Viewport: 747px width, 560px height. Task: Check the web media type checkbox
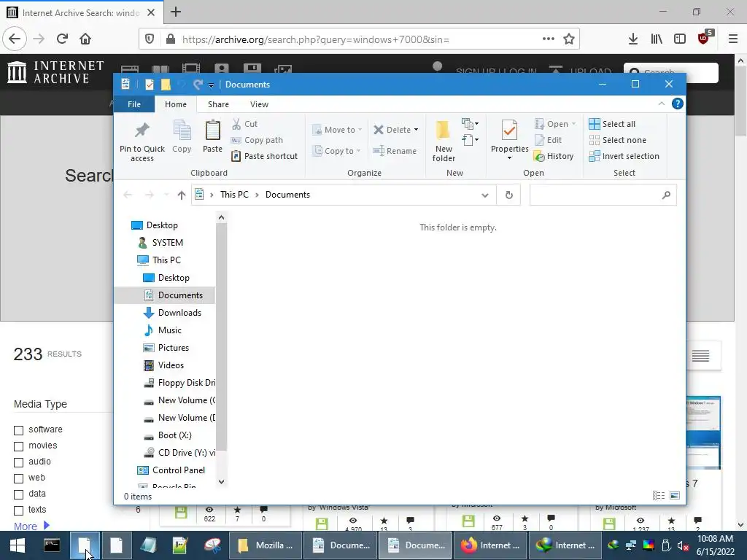point(18,478)
